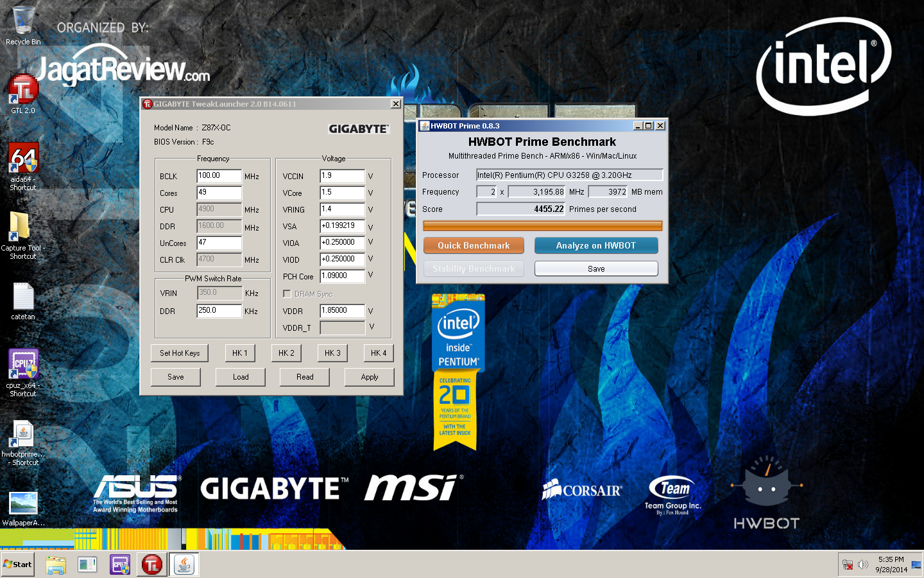The height and width of the screenshot is (578, 924).
Task: Open the GTL 2.0 desktop shortcut
Action: click(x=23, y=94)
